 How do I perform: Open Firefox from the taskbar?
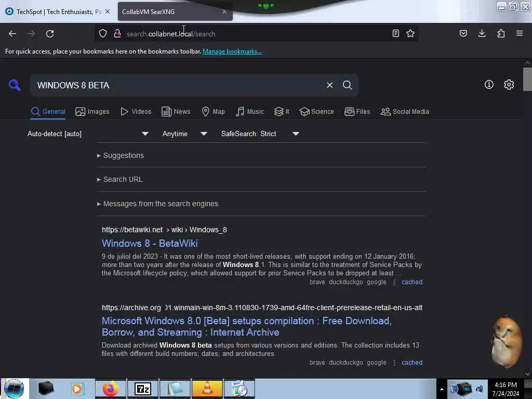point(111,389)
